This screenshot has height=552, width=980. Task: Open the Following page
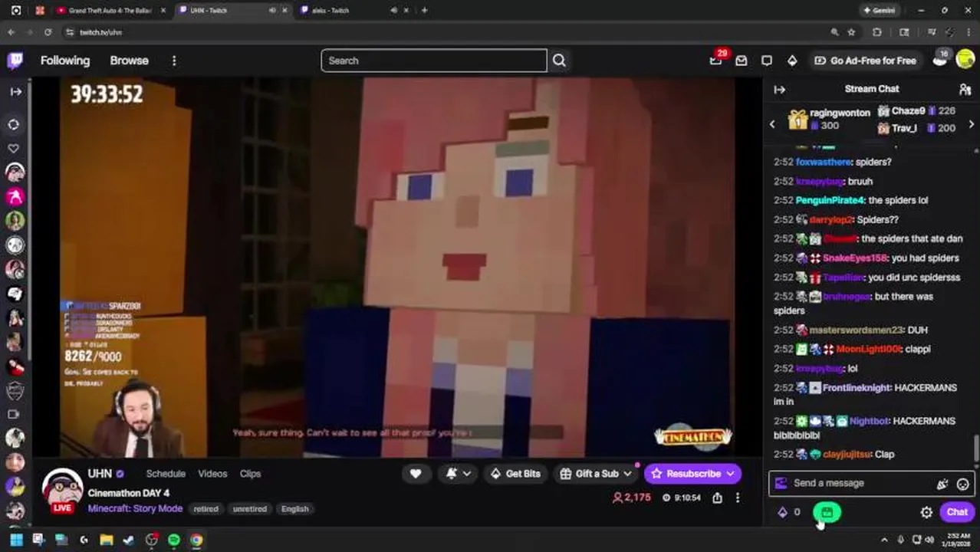(65, 61)
